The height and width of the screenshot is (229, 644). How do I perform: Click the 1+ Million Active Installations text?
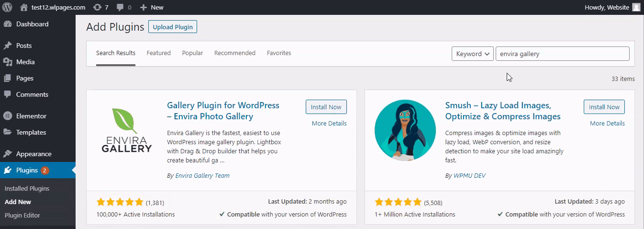pos(415,214)
